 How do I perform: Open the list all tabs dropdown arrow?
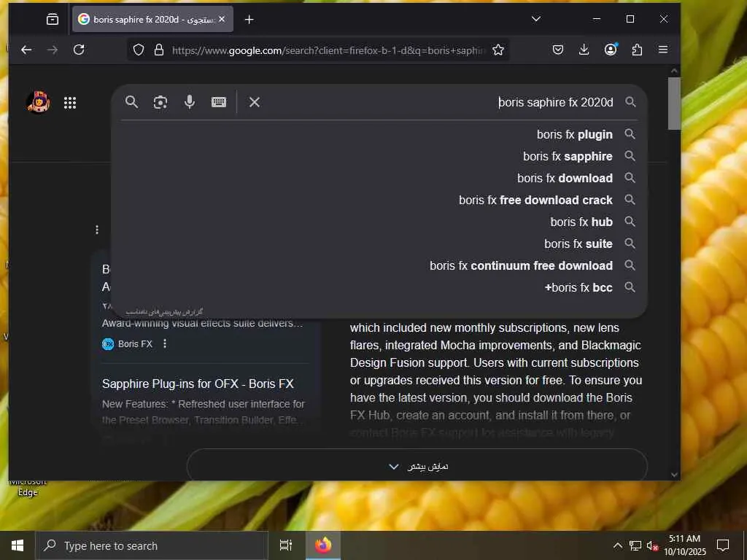(536, 19)
